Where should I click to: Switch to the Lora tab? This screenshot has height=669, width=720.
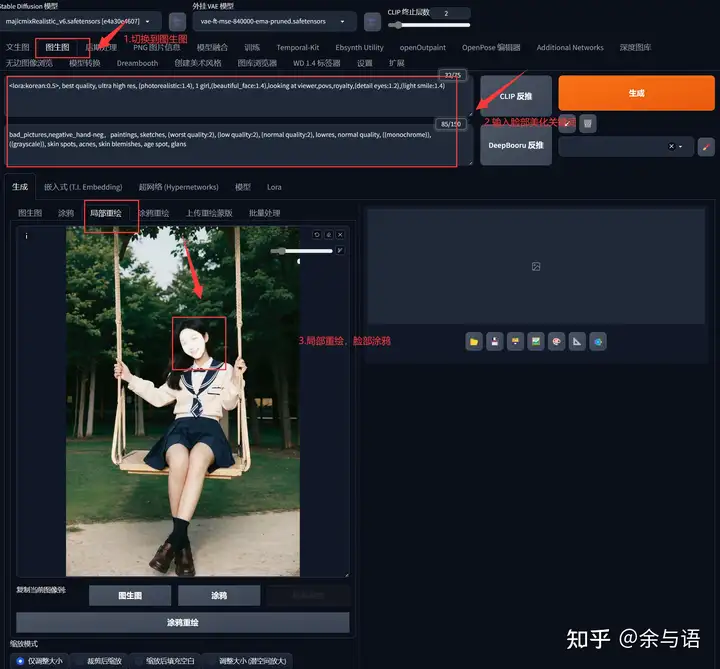pyautogui.click(x=274, y=187)
